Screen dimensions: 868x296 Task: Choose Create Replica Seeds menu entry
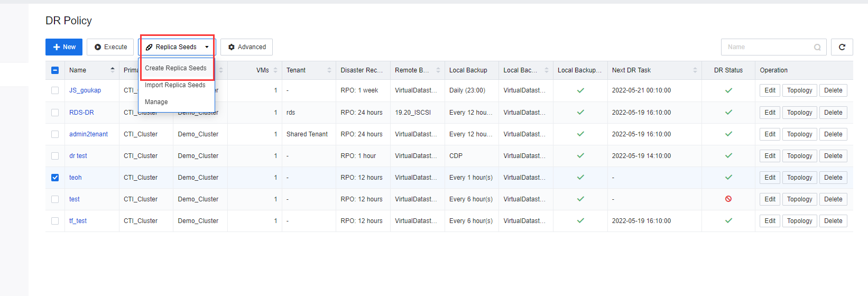coord(176,68)
